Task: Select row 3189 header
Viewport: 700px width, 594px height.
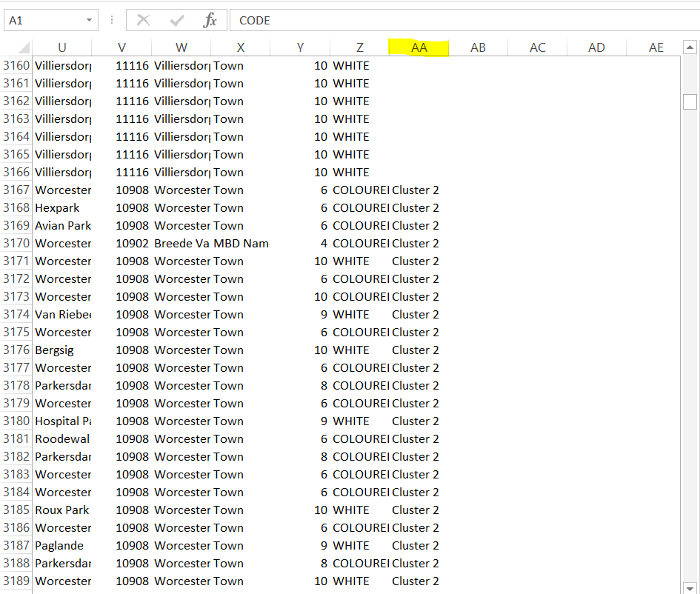Action: pyautogui.click(x=16, y=581)
